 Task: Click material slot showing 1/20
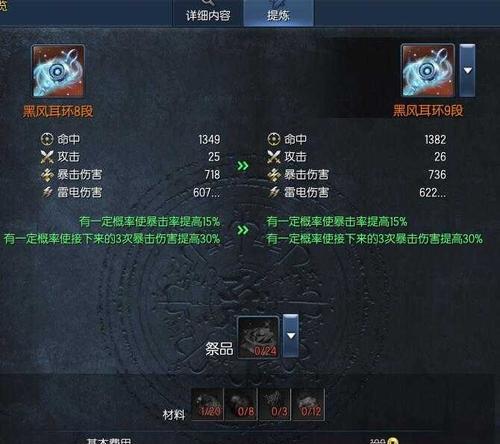(207, 404)
